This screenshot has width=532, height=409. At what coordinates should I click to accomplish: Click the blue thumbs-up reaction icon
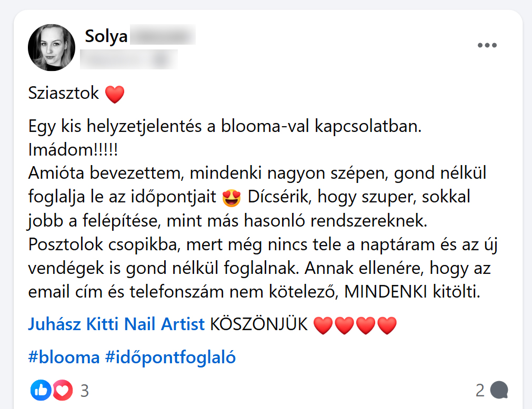[x=41, y=391]
